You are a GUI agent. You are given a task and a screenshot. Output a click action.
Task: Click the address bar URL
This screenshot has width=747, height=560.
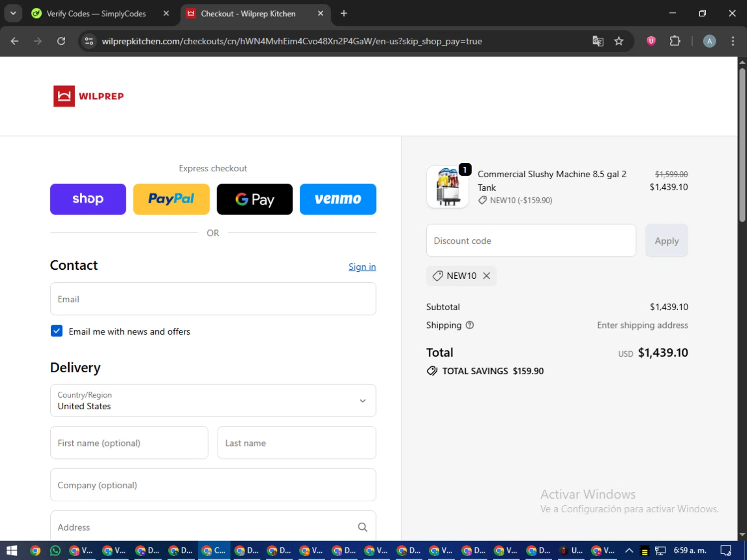[292, 41]
